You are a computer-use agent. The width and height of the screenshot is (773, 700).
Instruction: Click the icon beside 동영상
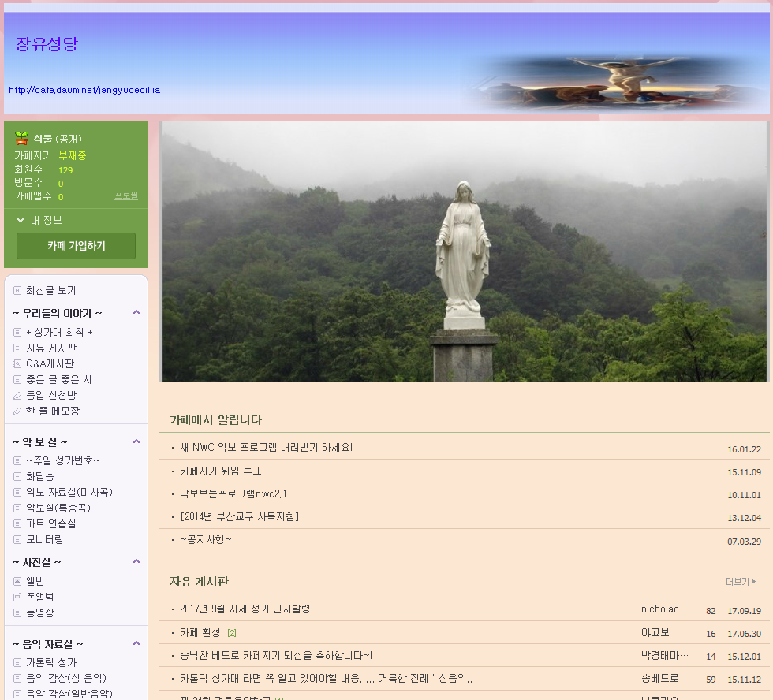(x=17, y=612)
